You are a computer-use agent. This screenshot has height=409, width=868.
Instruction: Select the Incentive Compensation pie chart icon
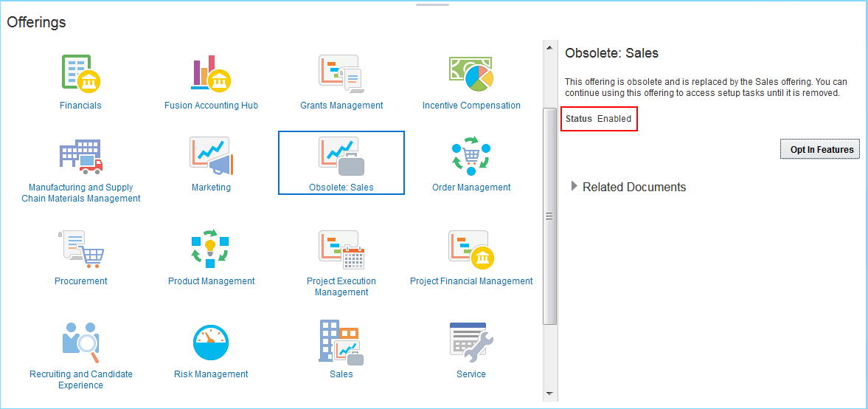471,72
